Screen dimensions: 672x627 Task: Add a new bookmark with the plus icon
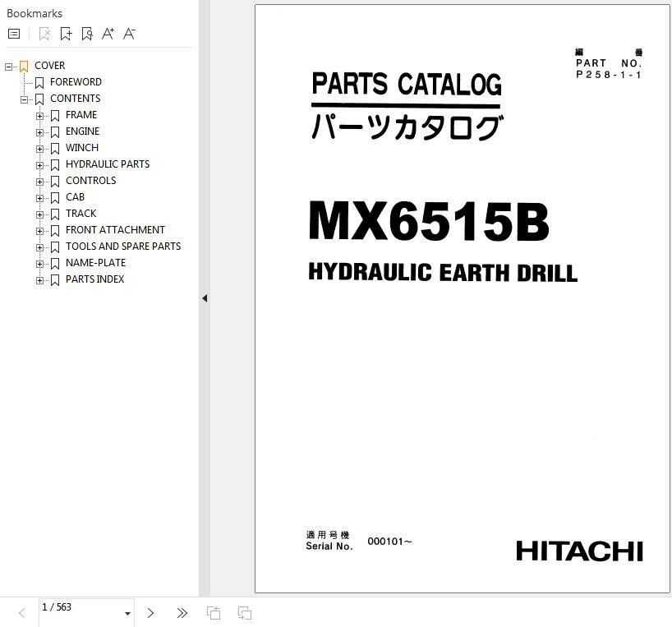click(66, 34)
